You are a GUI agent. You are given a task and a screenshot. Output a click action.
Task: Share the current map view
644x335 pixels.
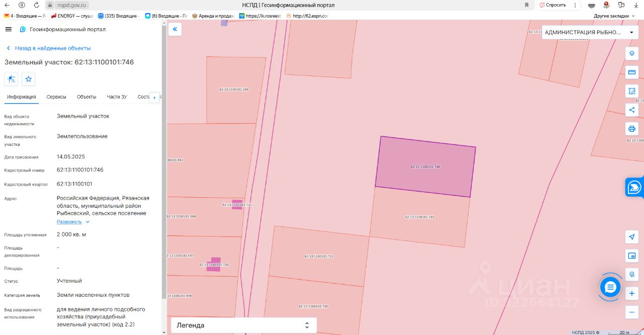(x=632, y=110)
